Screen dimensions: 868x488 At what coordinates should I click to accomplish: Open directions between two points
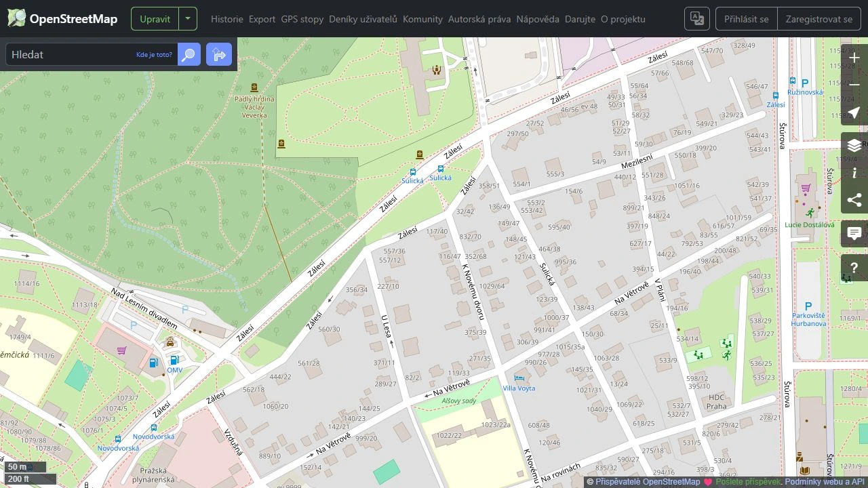click(x=219, y=54)
